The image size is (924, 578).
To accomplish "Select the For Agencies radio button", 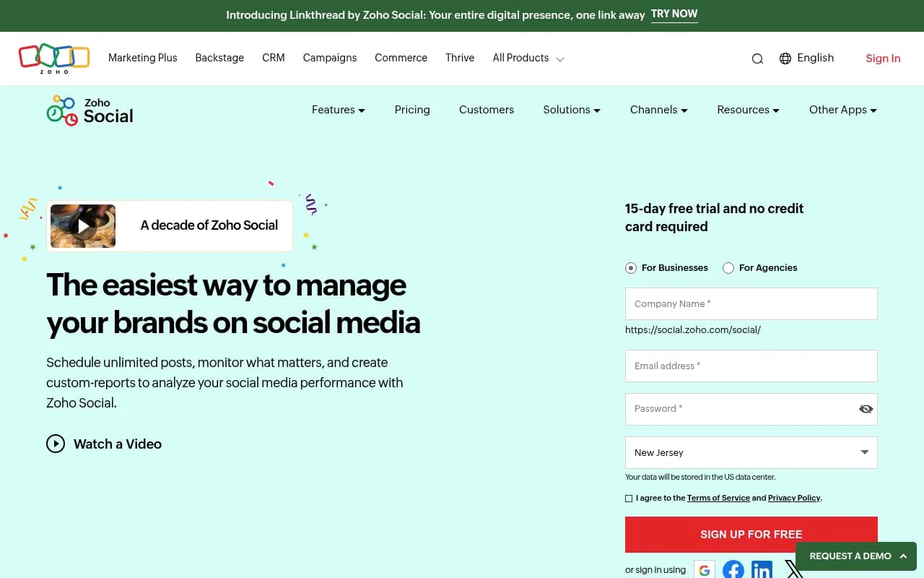I will 728,267.
